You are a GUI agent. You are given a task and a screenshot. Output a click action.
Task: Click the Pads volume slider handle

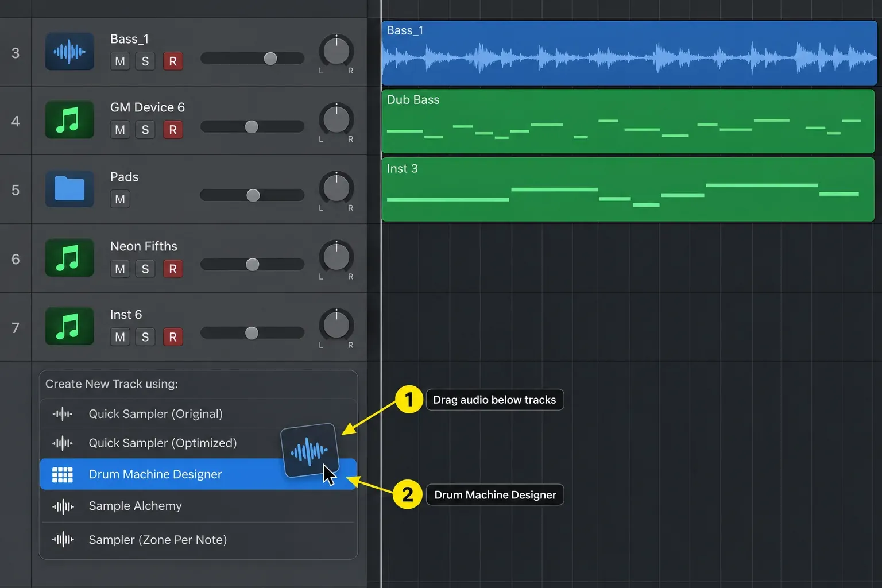click(253, 195)
